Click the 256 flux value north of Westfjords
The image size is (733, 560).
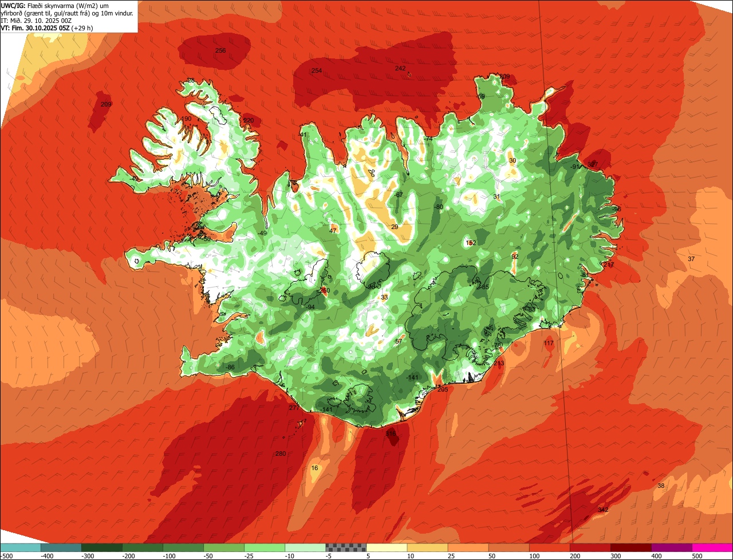pyautogui.click(x=220, y=50)
